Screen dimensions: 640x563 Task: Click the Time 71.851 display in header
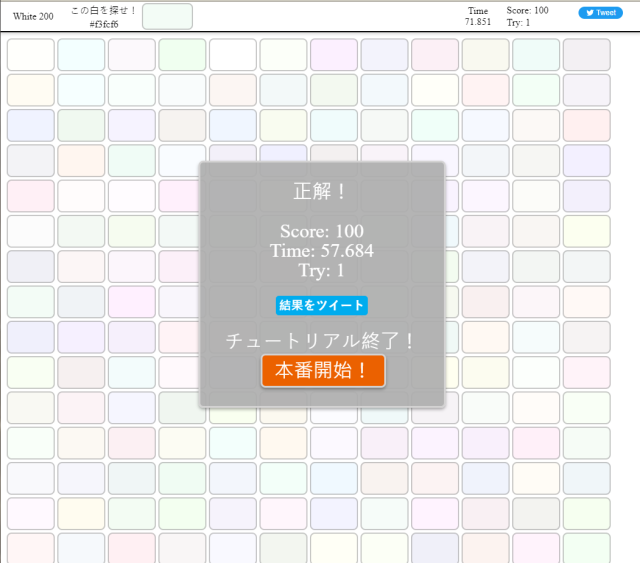[478, 16]
